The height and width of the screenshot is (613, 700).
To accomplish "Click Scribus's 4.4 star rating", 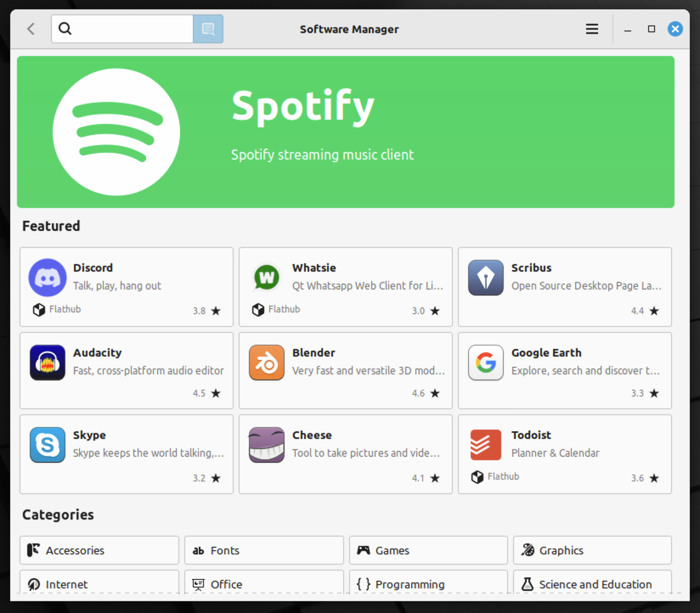I will 645,311.
